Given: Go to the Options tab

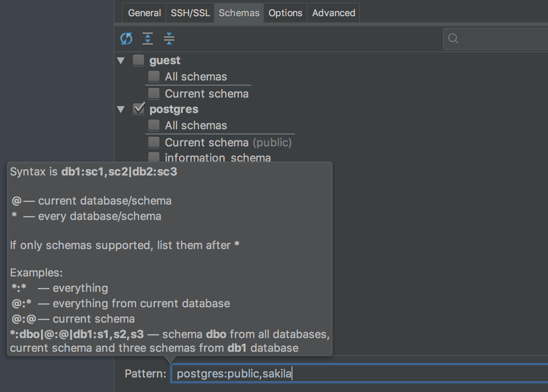Looking at the screenshot, I should point(286,13).
